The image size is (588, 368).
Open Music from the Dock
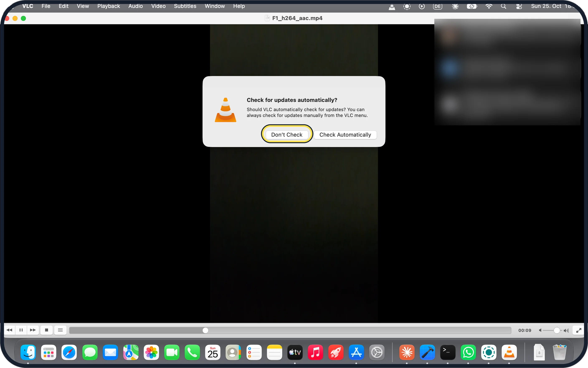point(315,352)
